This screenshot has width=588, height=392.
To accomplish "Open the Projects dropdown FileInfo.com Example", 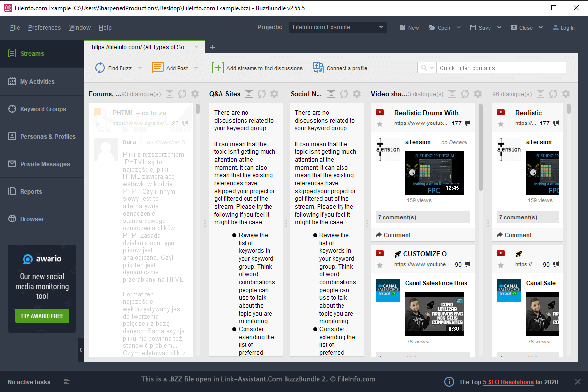I will 338,27.
